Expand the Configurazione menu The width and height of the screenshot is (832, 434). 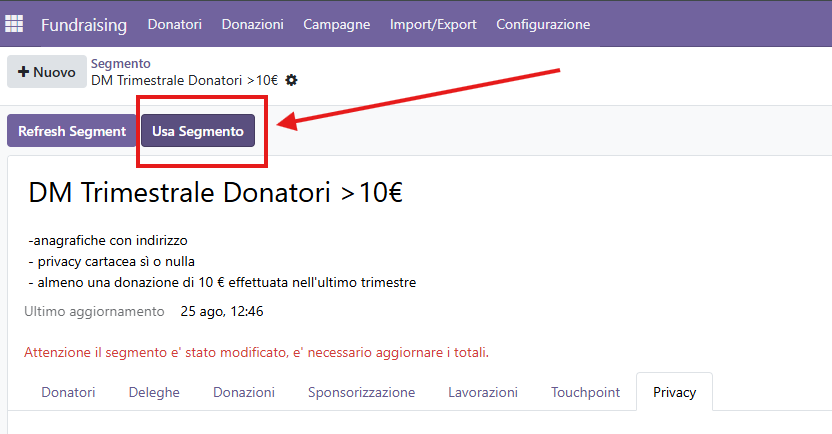pos(543,24)
